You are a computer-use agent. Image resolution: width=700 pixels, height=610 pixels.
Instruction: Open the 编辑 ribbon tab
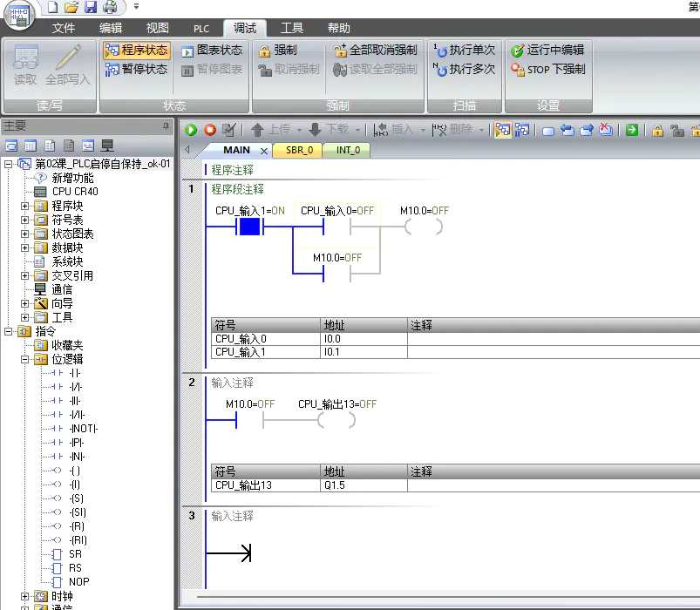[111, 28]
